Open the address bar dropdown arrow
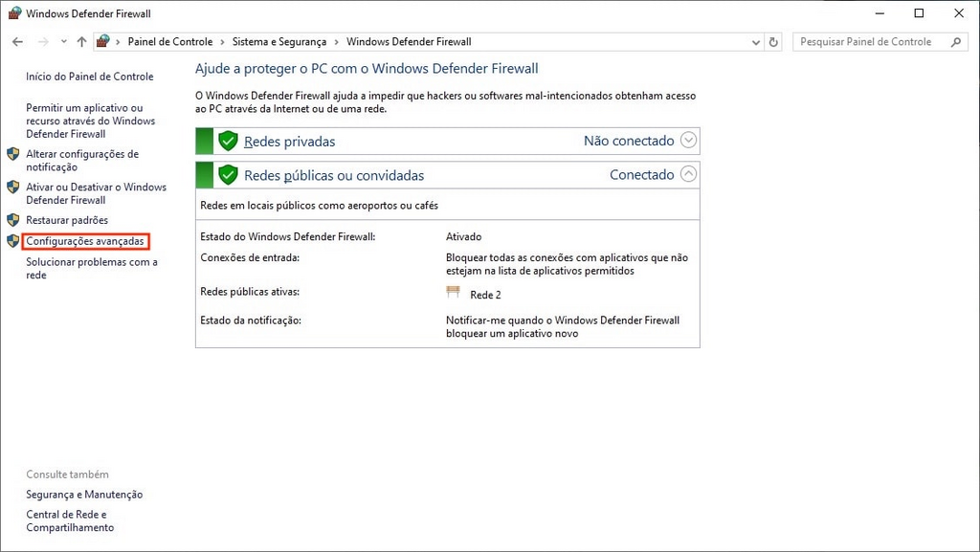Screen dimensions: 980x552 755,41
